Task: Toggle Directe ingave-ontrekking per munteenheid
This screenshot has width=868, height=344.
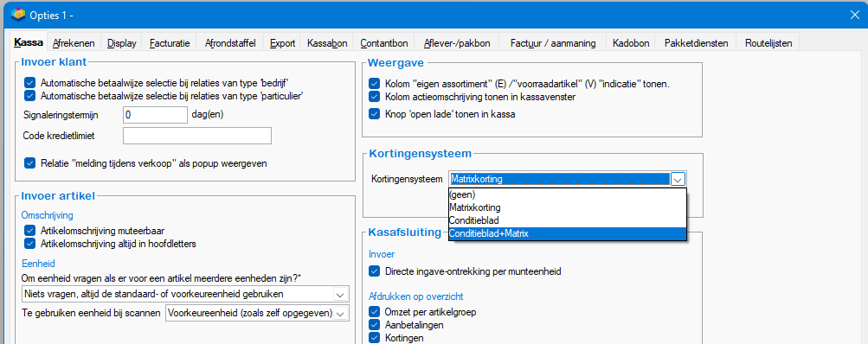Action: (x=374, y=271)
